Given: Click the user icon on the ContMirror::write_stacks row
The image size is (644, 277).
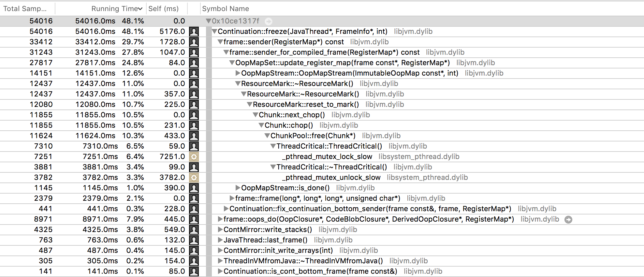Looking at the screenshot, I should (194, 230).
